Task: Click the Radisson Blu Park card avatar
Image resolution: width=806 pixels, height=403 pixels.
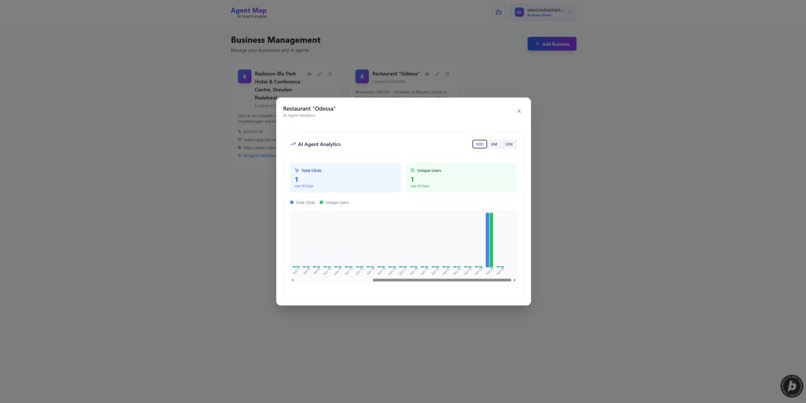Action: coord(244,77)
